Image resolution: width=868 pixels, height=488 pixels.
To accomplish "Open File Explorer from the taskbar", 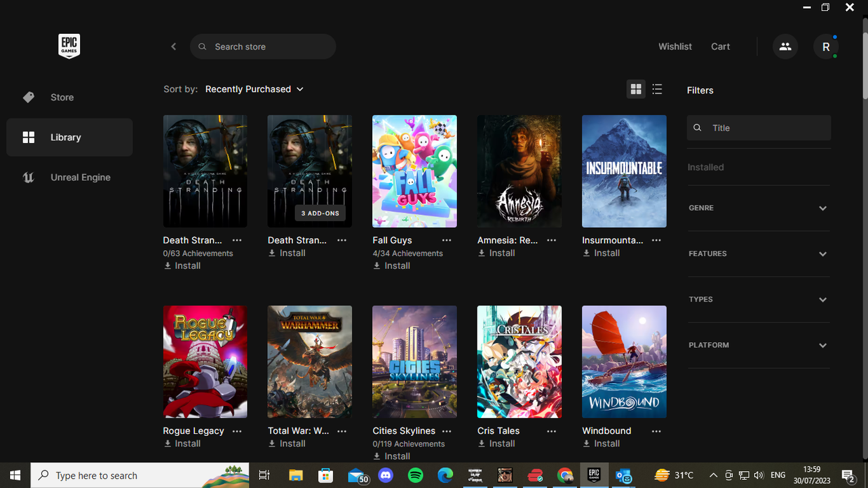I will [296, 475].
